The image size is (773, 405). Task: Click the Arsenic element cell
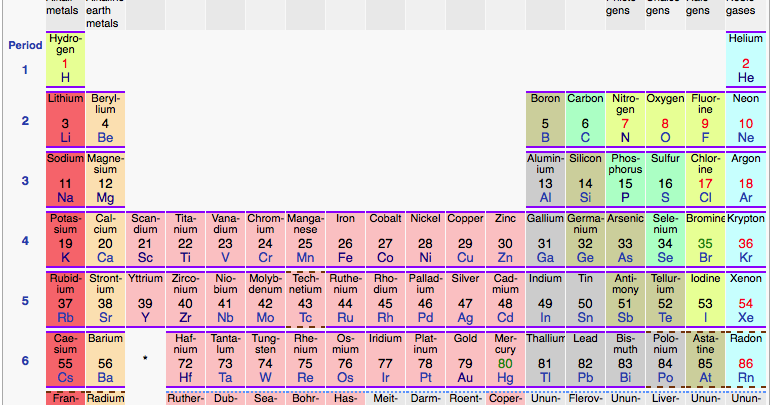pos(625,239)
